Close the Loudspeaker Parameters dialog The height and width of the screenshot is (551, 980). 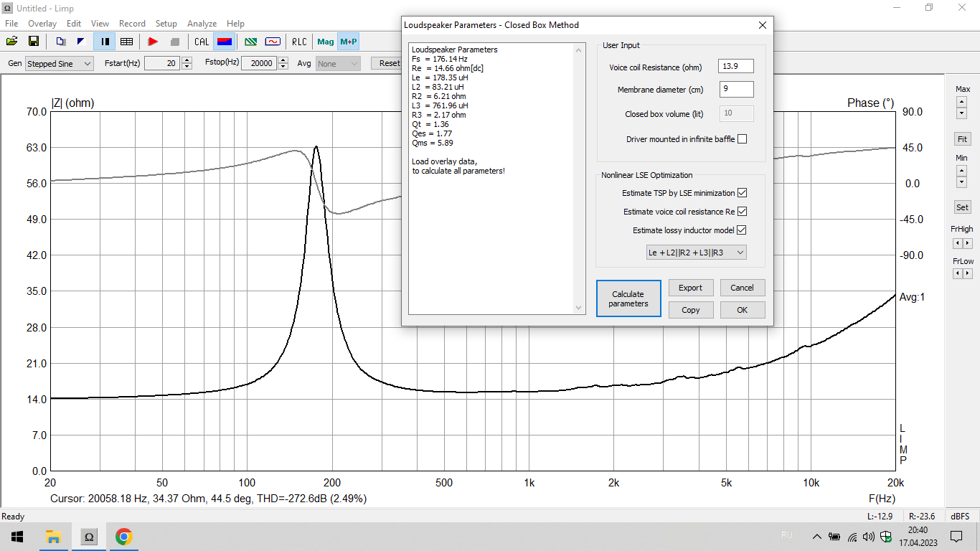tap(763, 24)
